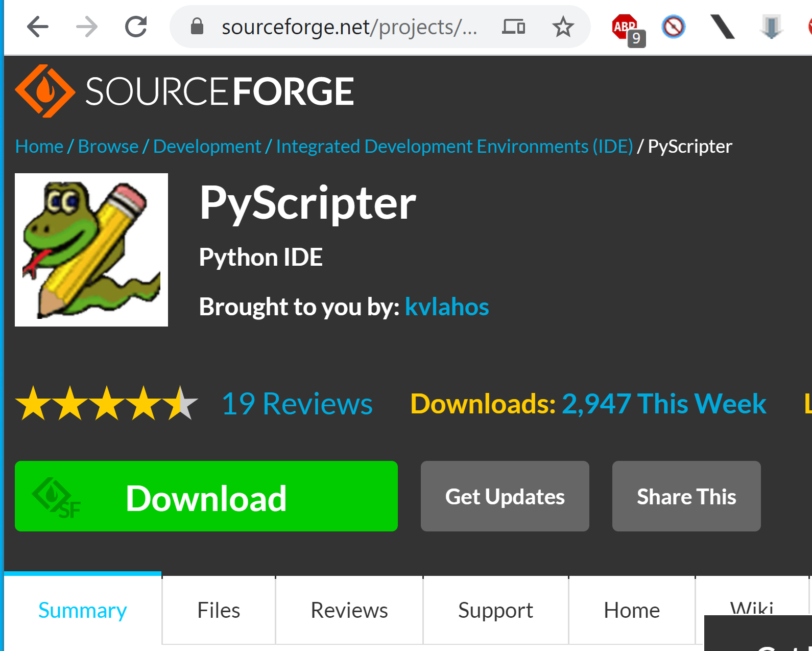Go back using the browser back arrow
This screenshot has height=651, width=812.
pos(38,27)
